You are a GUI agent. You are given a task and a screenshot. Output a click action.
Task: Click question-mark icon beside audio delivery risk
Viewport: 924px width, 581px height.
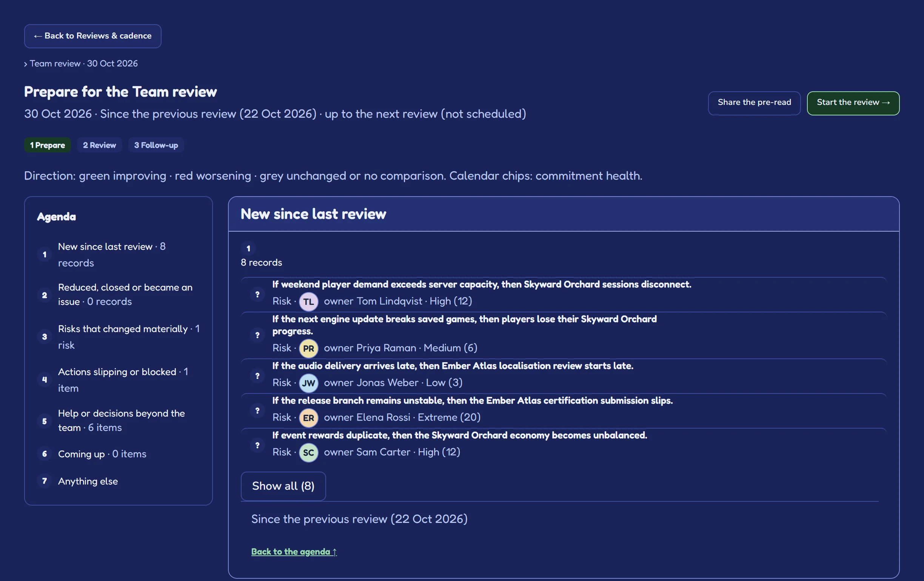coord(257,376)
